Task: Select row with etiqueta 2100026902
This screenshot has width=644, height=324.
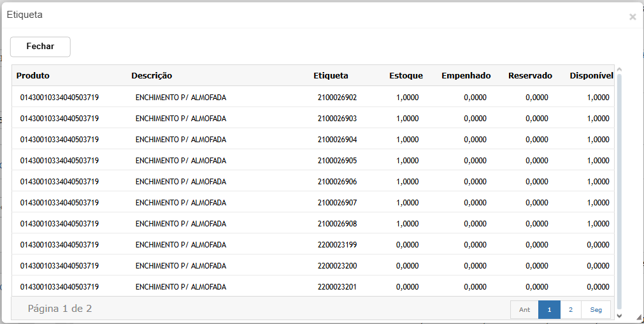Action: tap(337, 98)
